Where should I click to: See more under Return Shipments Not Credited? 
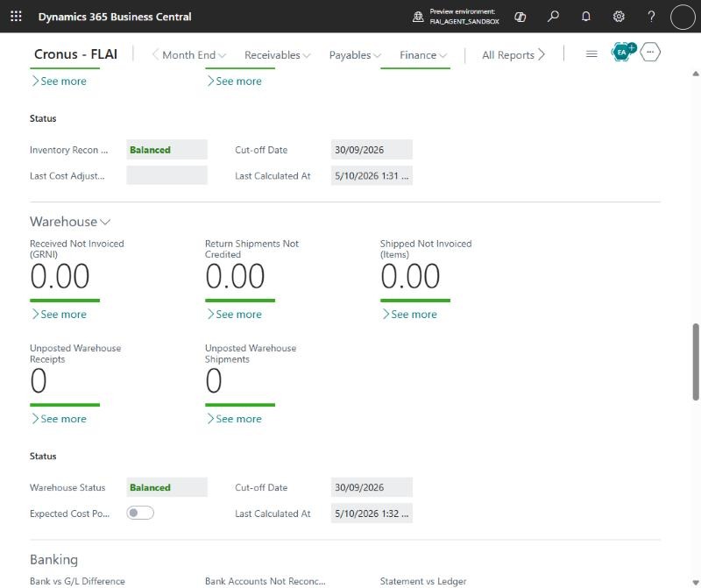tap(234, 315)
